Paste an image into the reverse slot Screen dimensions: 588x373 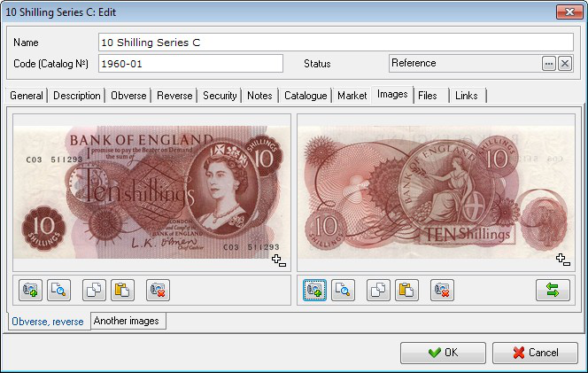point(406,290)
